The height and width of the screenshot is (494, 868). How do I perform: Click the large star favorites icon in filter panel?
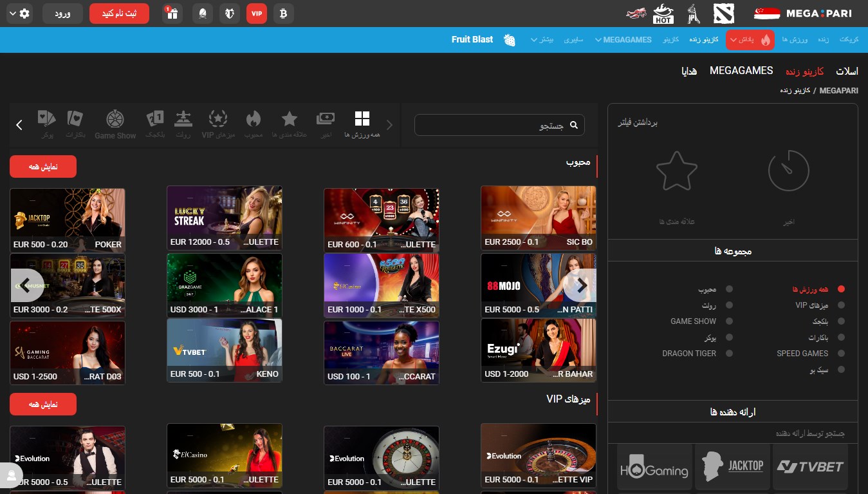coord(677,171)
